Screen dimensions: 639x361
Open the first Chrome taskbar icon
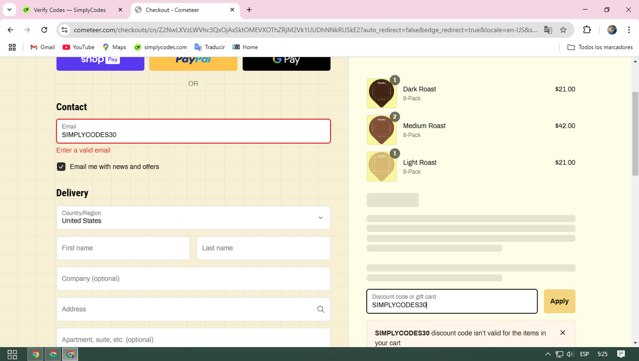pos(35,354)
